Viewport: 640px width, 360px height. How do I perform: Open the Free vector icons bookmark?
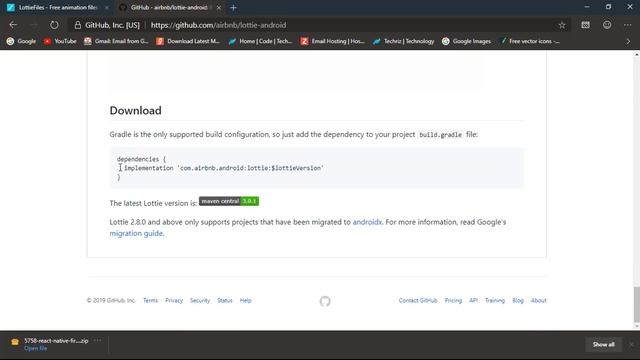[x=529, y=41]
